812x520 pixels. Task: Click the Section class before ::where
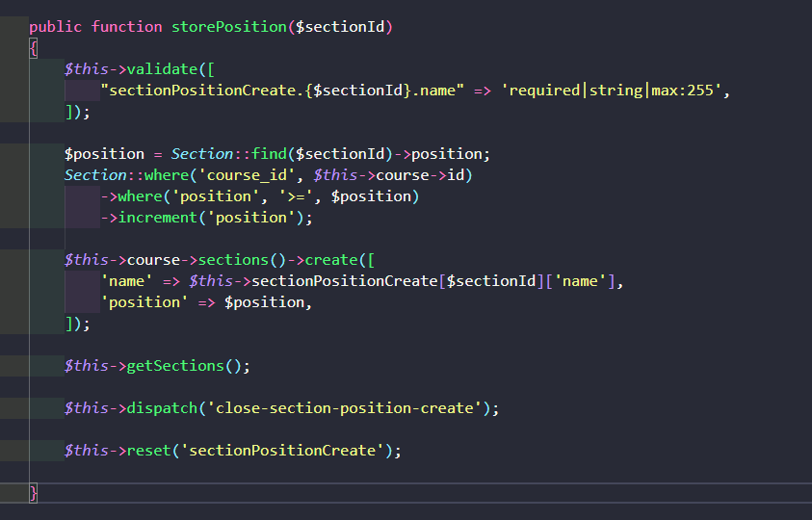tap(95, 175)
